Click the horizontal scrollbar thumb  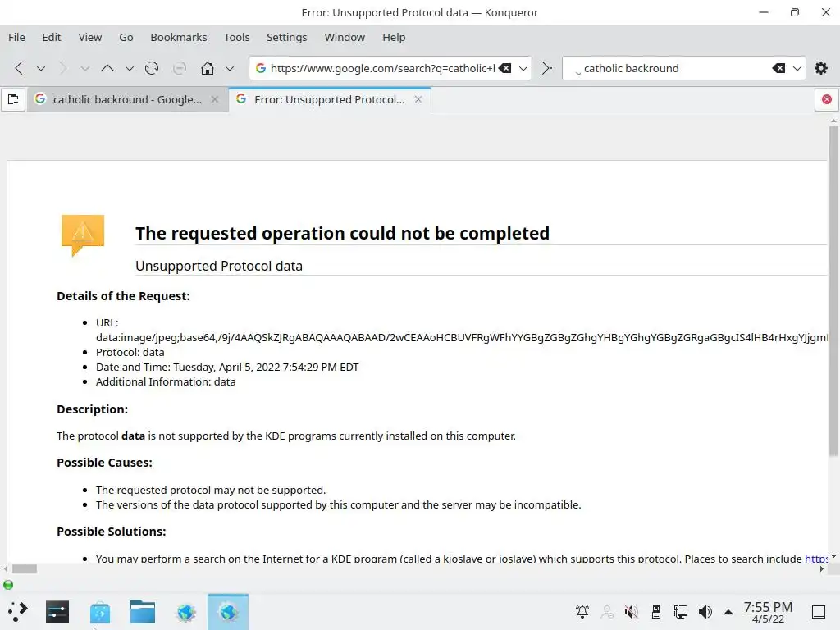click(24, 569)
